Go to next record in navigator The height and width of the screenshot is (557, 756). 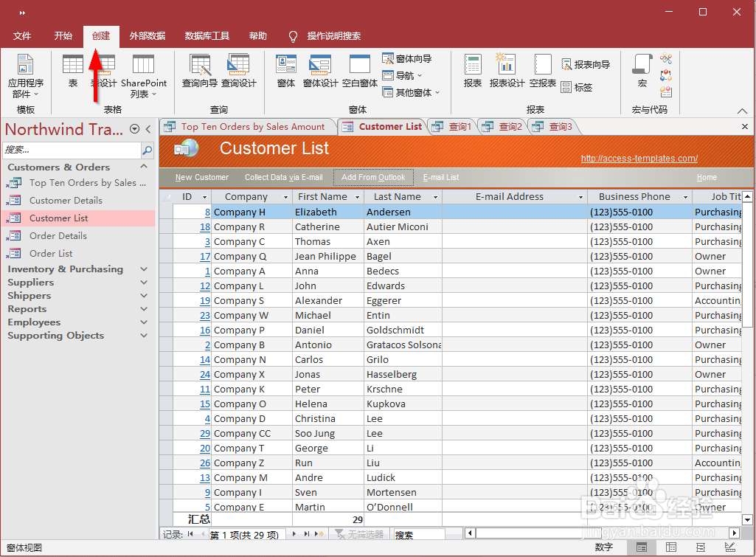(x=294, y=534)
